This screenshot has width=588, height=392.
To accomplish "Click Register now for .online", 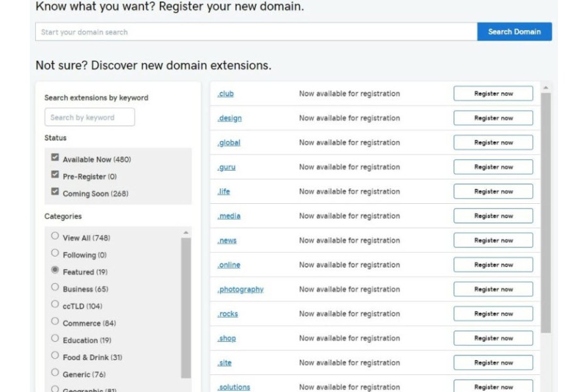I will click(493, 265).
